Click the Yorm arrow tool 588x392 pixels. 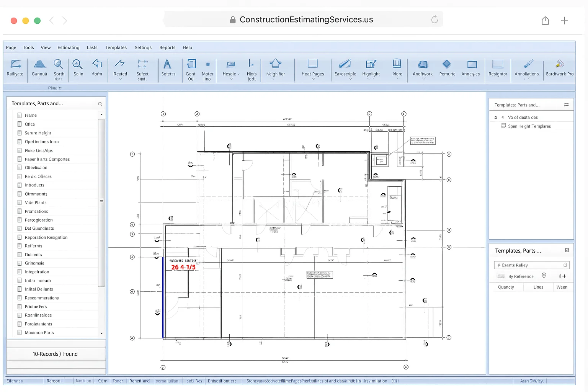tap(97, 64)
